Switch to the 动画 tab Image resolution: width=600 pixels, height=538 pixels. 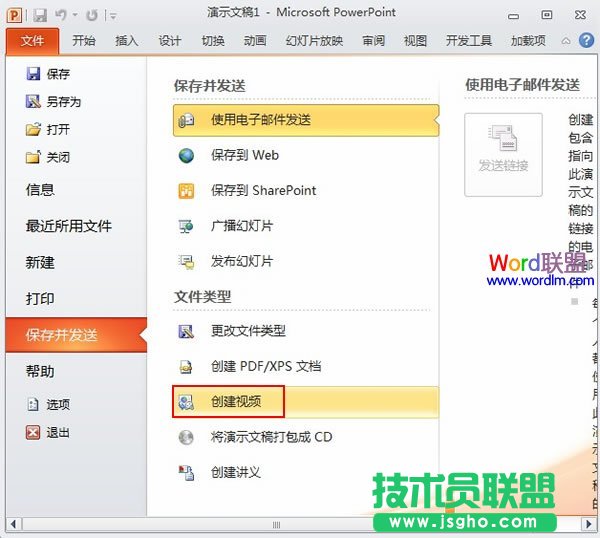click(255, 41)
